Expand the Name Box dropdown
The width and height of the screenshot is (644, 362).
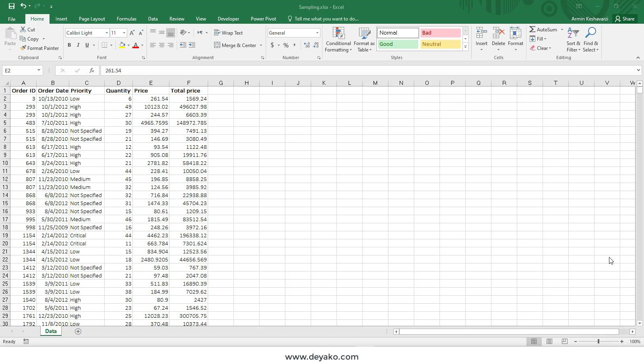point(39,70)
